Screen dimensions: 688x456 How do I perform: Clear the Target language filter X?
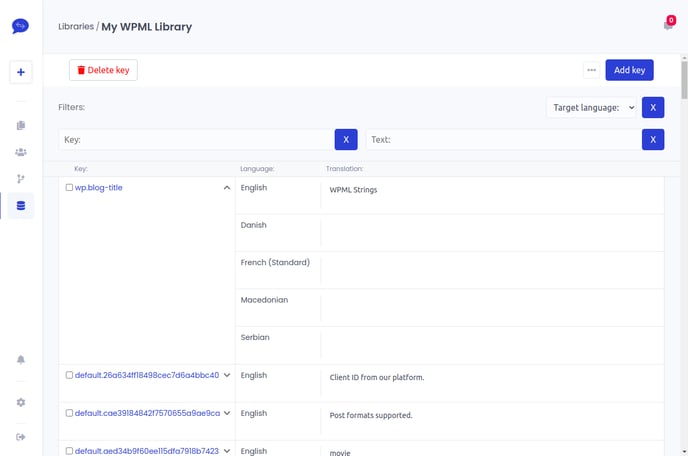point(653,108)
